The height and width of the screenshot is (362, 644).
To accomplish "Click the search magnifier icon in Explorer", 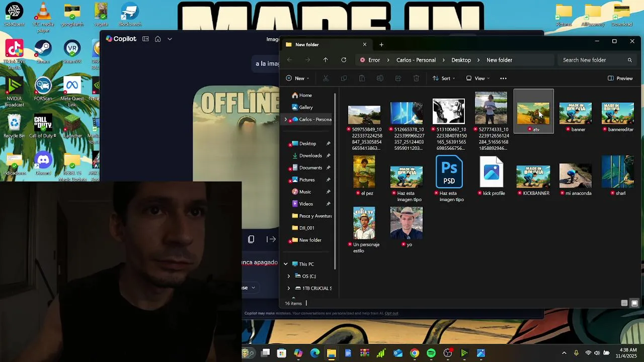I will click(x=629, y=60).
